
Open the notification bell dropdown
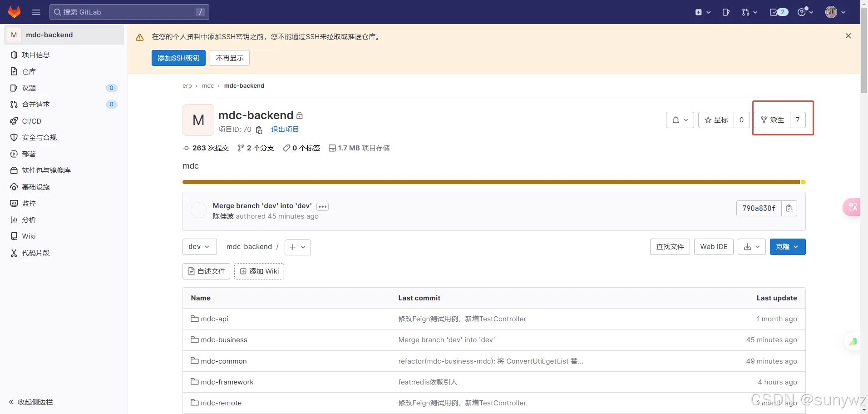(680, 120)
